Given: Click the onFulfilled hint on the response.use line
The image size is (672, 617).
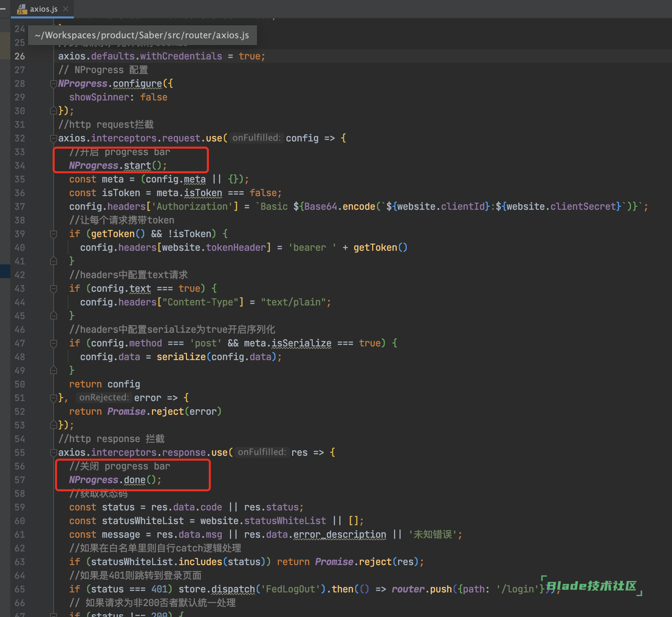Looking at the screenshot, I should 262,452.
